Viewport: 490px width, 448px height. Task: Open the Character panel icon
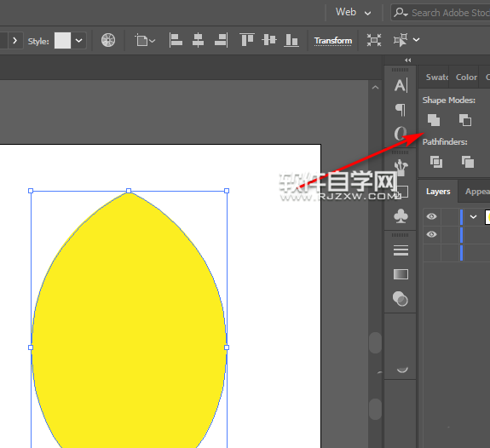401,85
